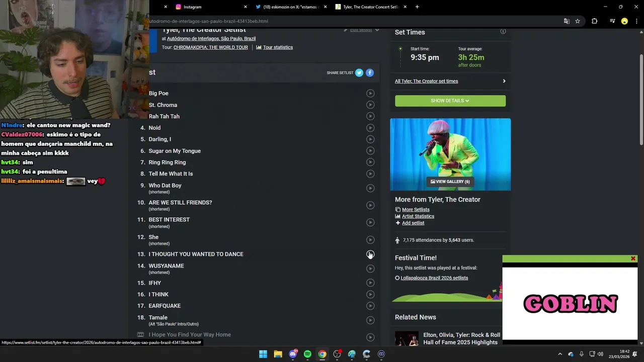The width and height of the screenshot is (644, 362).
Task: Play the song Who Dat Boy
Action: [x=370, y=188]
